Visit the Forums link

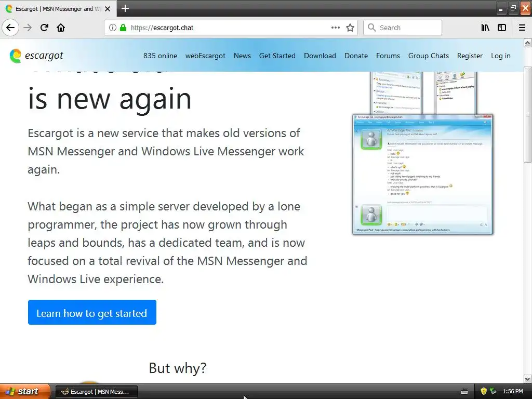click(388, 56)
